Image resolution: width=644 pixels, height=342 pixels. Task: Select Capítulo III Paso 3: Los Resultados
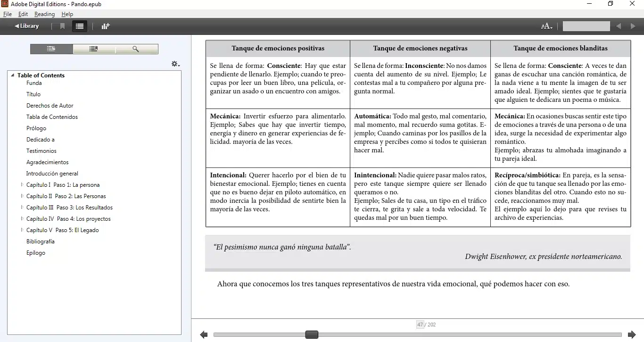(x=69, y=208)
